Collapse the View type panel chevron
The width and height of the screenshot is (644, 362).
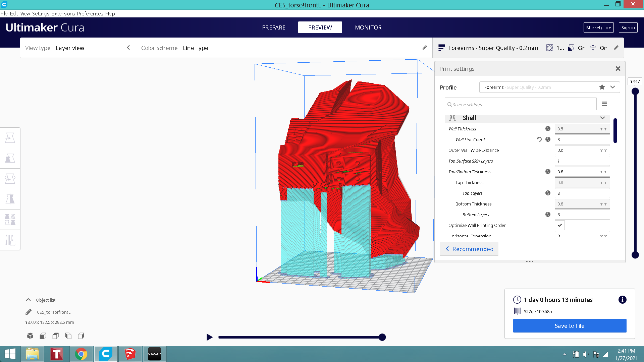pos(128,48)
